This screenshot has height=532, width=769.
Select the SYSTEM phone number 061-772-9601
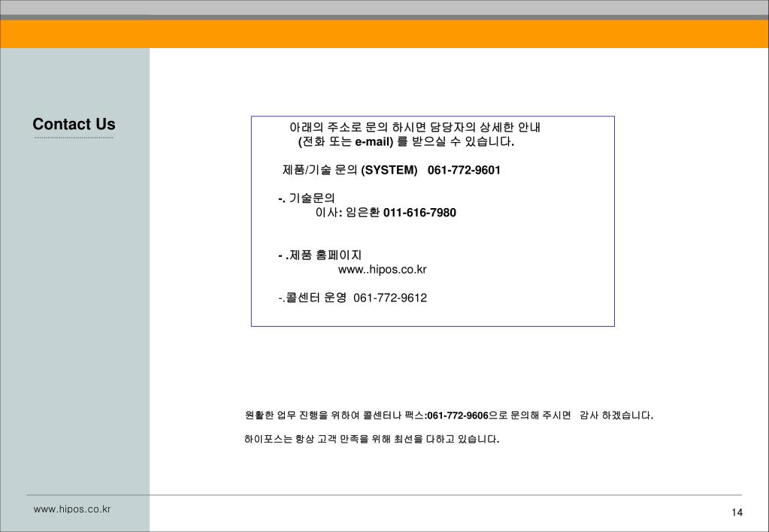click(464, 170)
